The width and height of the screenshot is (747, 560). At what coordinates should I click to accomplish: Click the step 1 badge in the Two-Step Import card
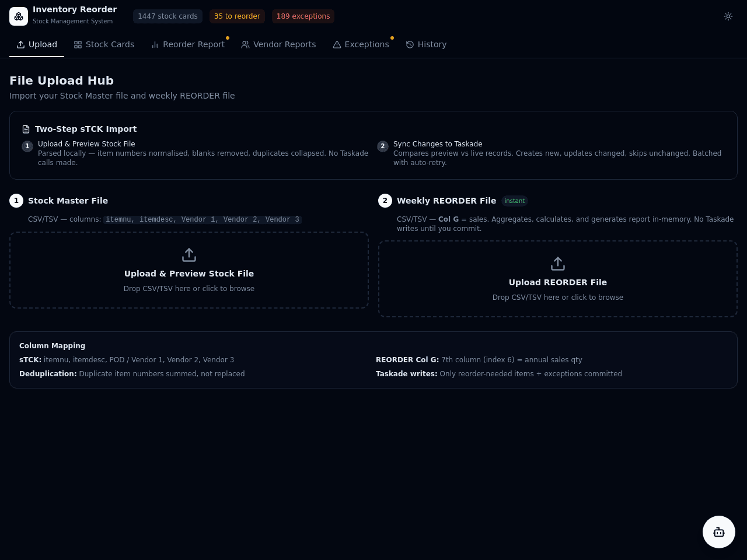[27, 146]
